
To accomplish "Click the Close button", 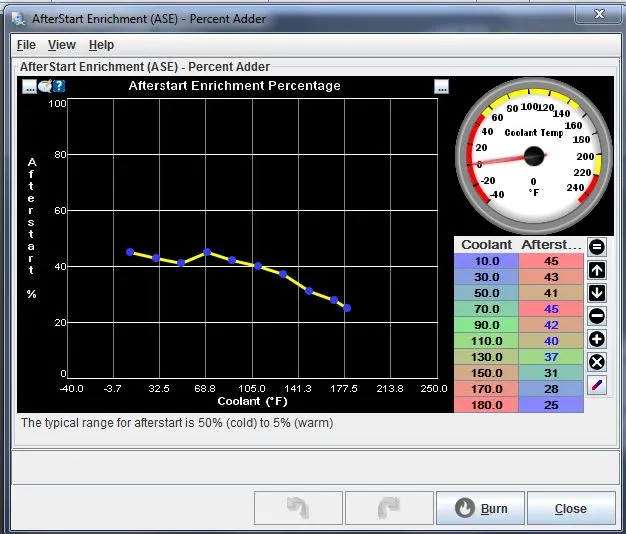I will tap(571, 508).
